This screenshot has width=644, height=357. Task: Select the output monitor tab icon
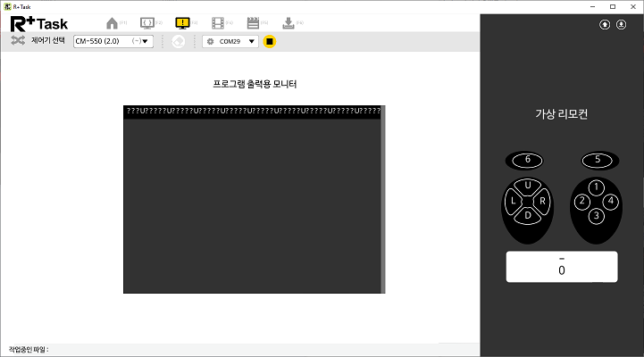[x=182, y=22]
